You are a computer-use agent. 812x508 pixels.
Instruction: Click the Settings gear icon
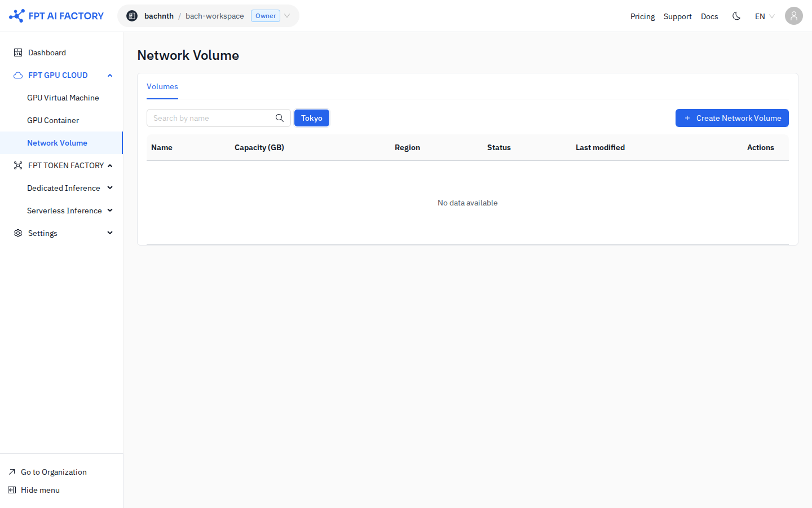(x=18, y=233)
